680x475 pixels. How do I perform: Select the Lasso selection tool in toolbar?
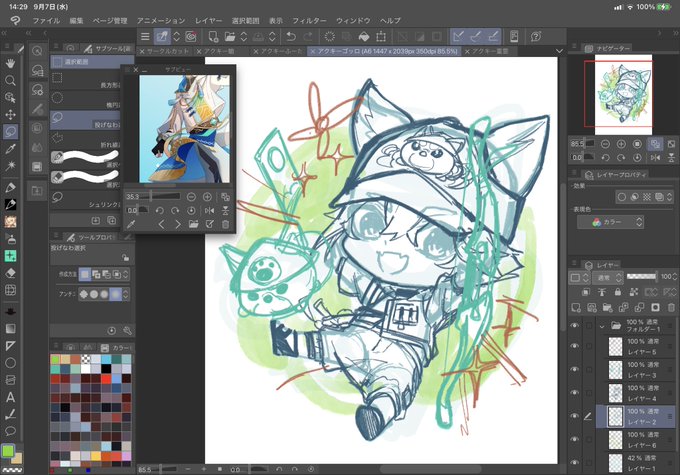[x=10, y=131]
